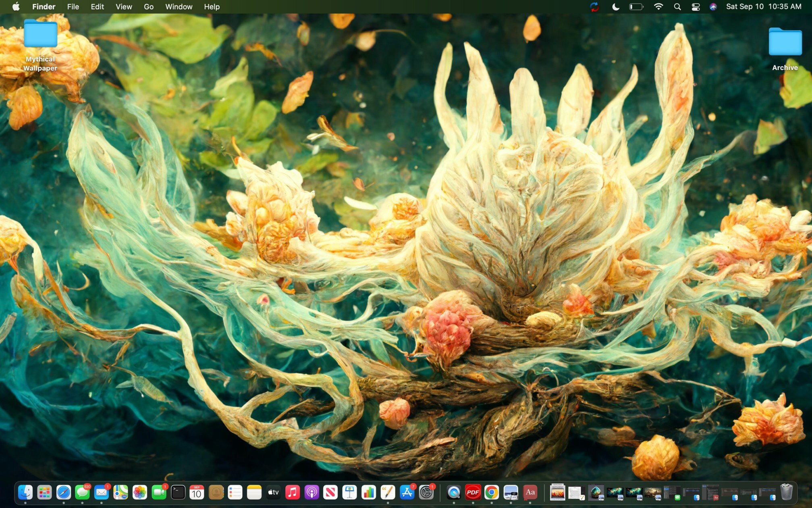Open the App Store with 7 updates
This screenshot has width=812, height=508.
click(x=407, y=492)
